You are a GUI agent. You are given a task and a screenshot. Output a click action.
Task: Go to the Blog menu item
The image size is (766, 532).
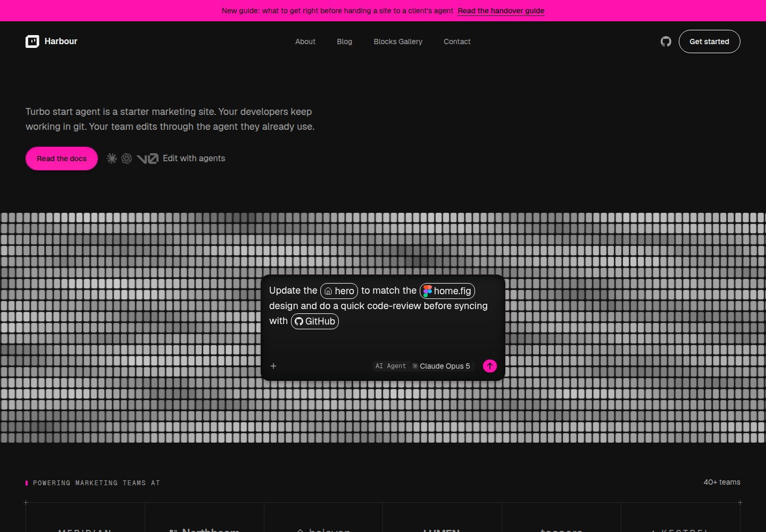tap(345, 41)
